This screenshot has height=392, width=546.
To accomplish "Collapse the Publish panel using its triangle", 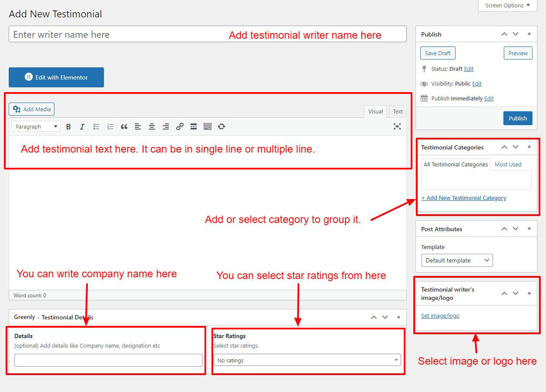I will pyautogui.click(x=529, y=34).
